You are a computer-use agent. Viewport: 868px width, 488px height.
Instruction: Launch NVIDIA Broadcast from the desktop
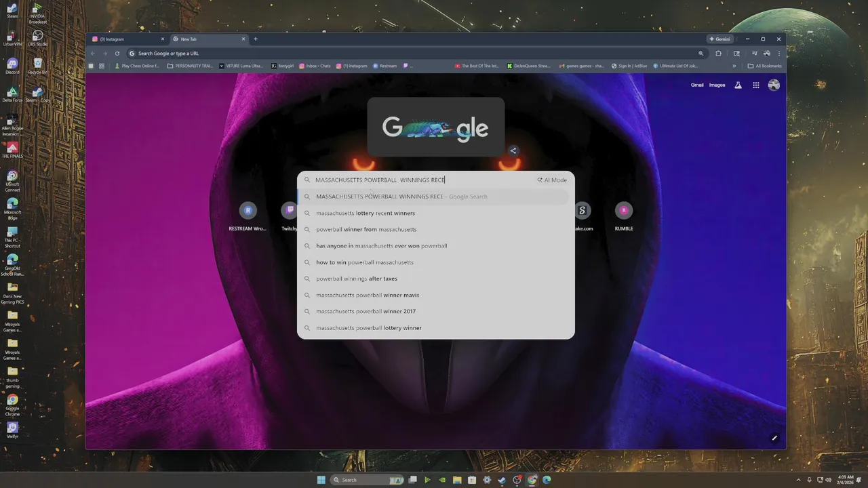[38, 12]
